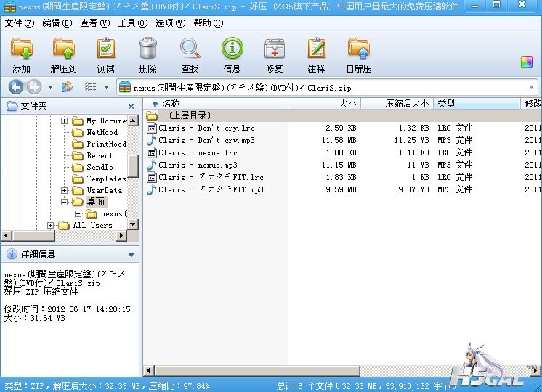The width and height of the screenshot is (542, 392).
Task: Expand the UserData tree node
Action: (64, 190)
